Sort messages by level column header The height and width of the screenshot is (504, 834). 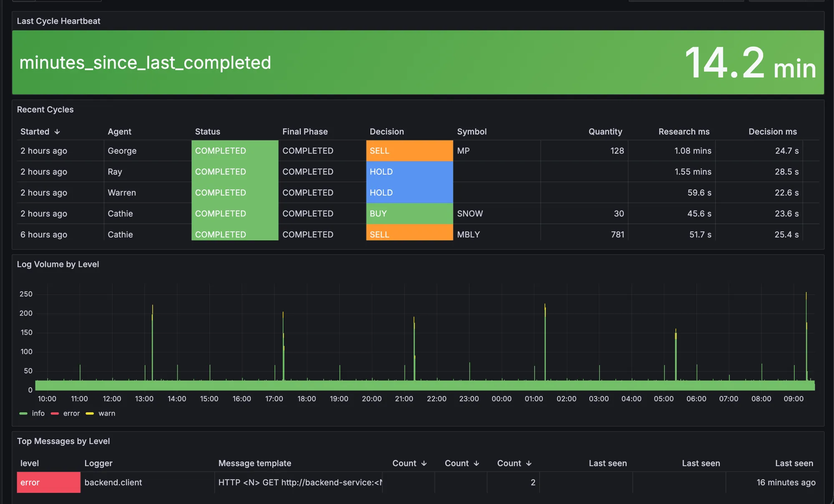coord(30,464)
